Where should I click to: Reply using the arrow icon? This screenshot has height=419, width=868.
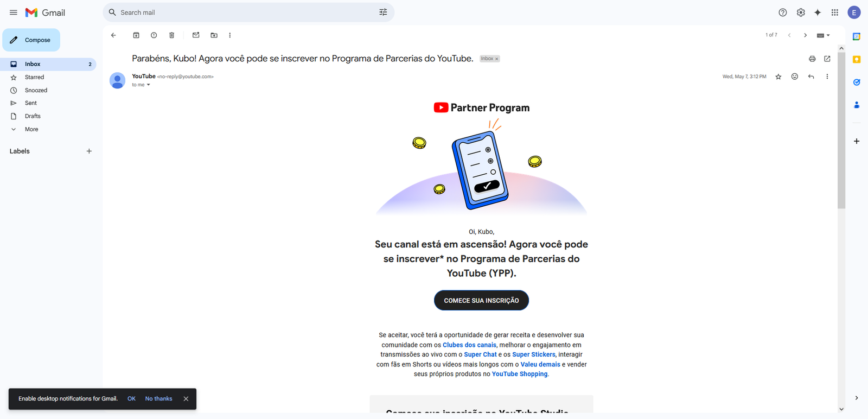point(811,77)
